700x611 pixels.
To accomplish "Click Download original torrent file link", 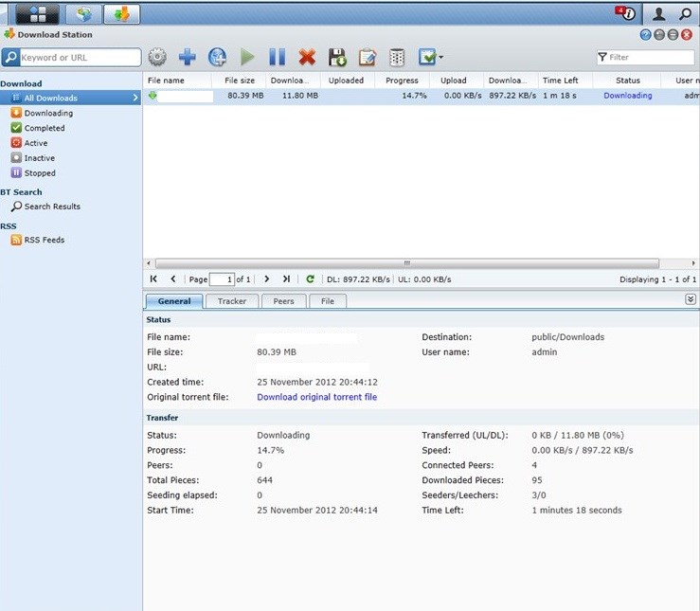I will point(317,397).
